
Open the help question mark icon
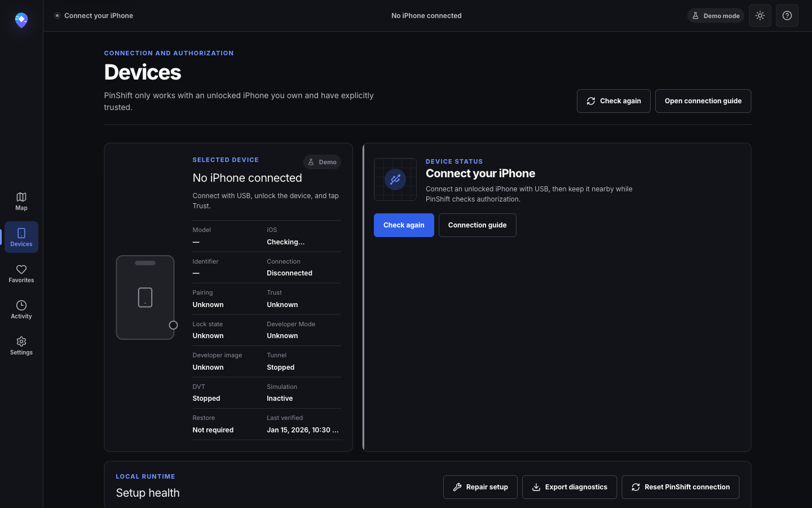tap(787, 16)
